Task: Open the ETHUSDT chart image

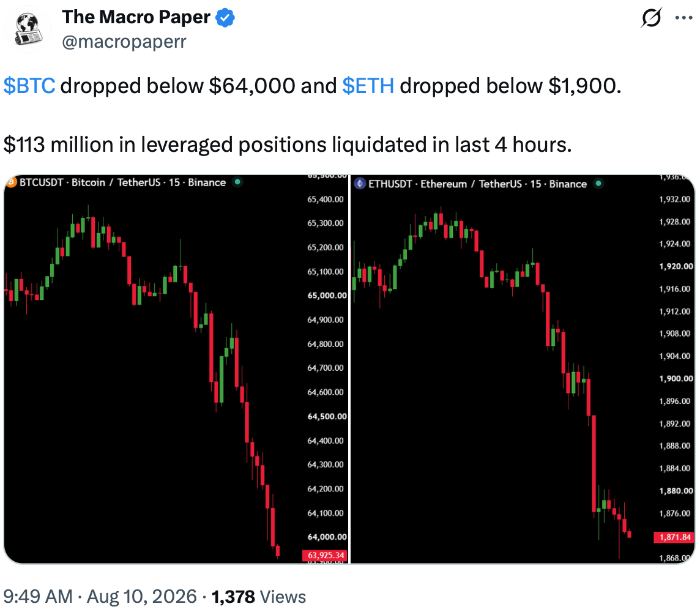Action: point(523,369)
